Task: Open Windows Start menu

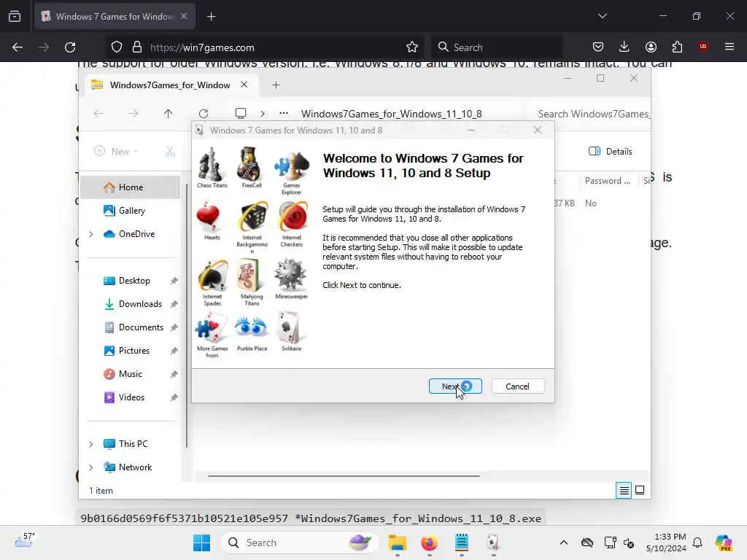Action: [x=202, y=542]
